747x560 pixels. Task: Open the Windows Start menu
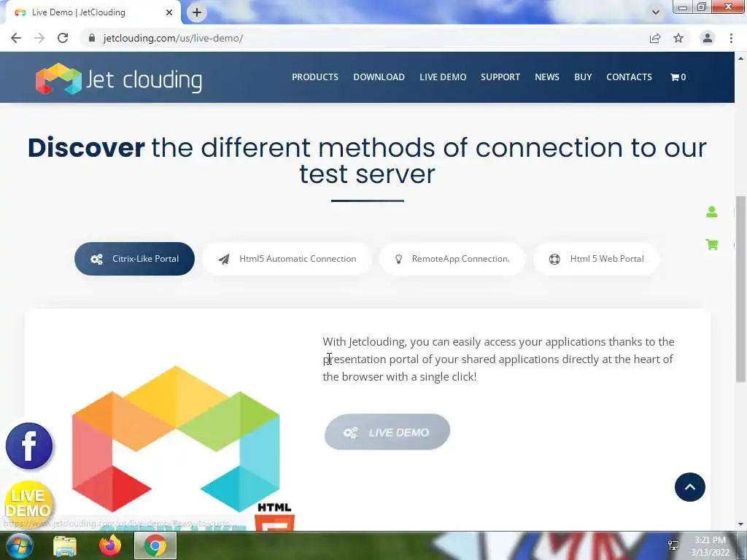pyautogui.click(x=19, y=545)
